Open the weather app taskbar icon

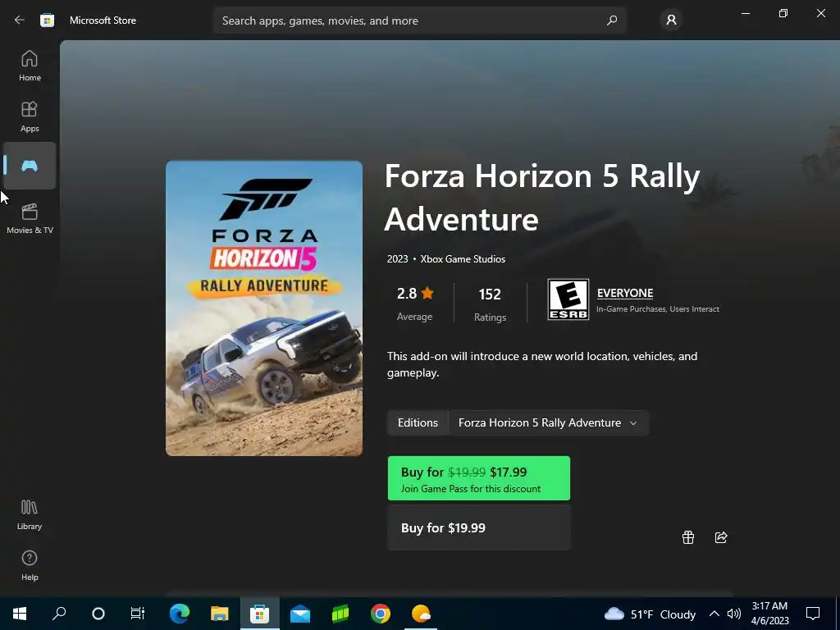click(421, 614)
